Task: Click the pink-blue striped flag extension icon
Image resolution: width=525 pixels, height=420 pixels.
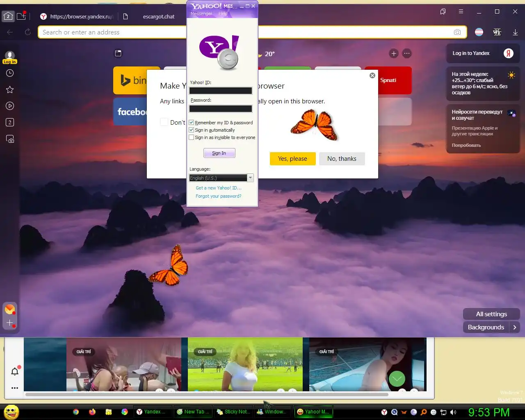Action: (479, 32)
